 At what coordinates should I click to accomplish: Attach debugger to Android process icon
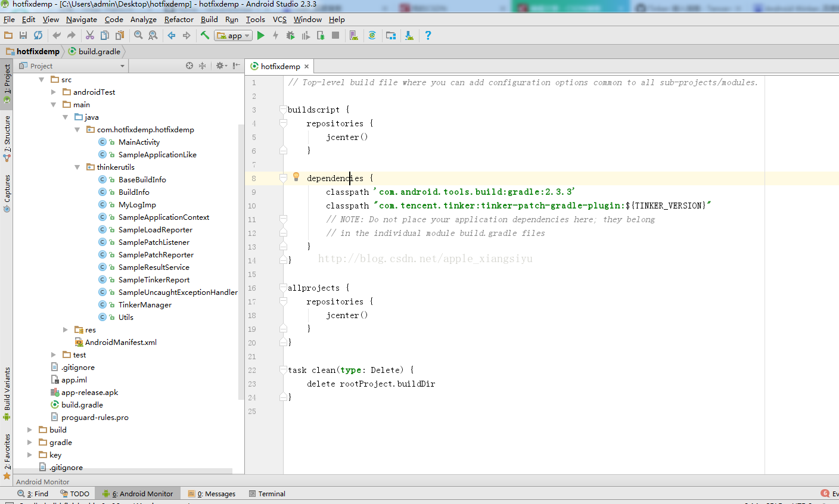coord(321,36)
